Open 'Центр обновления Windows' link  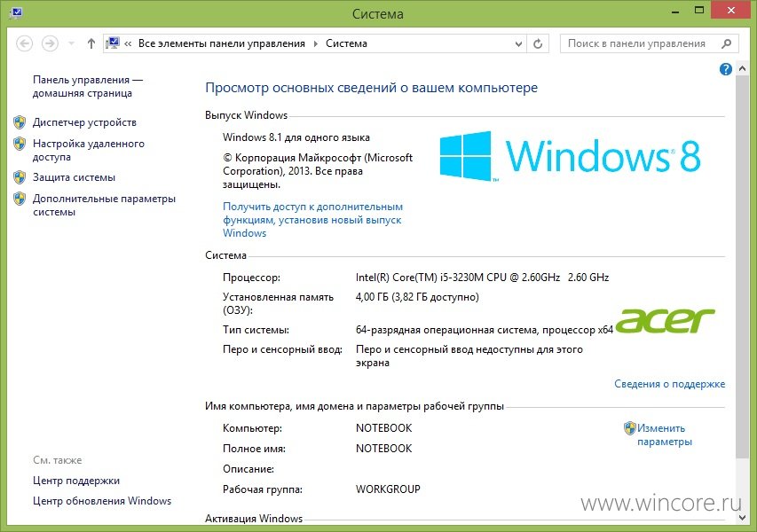pos(102,501)
